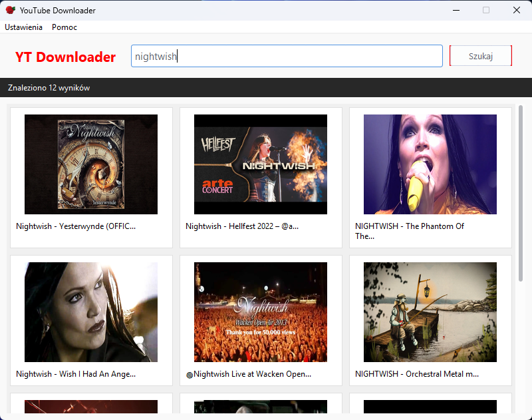Image resolution: width=532 pixels, height=420 pixels.
Task: Select the Hellfest arte Concert thumbnail
Action: tap(261, 164)
